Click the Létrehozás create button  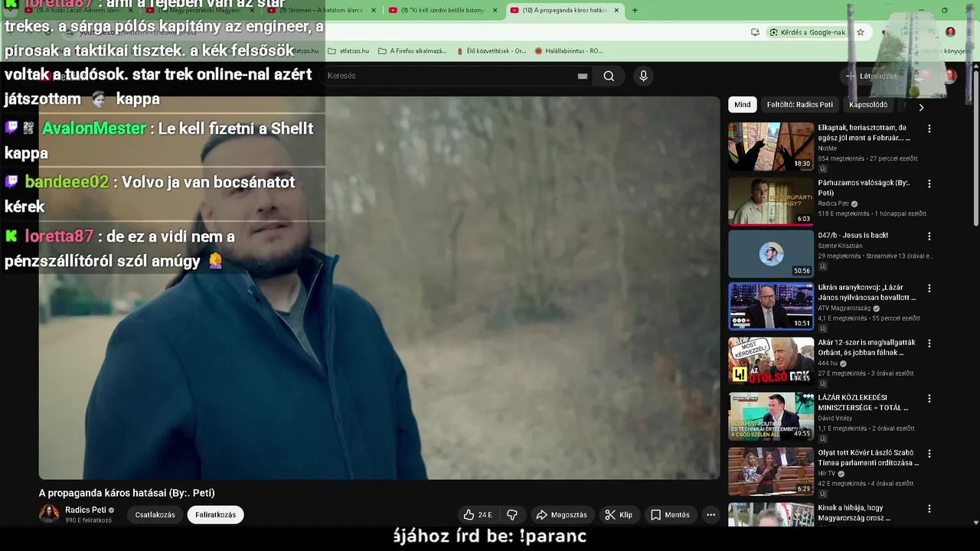[x=871, y=76]
